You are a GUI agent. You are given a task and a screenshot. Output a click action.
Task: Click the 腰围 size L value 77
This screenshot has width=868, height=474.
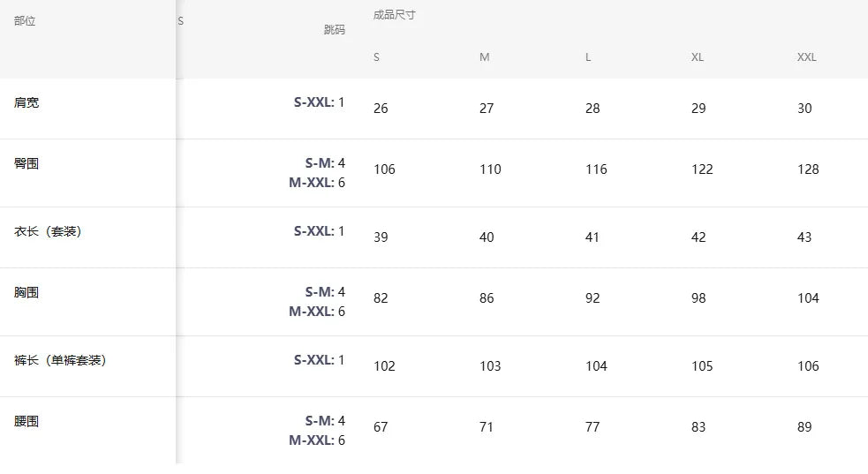(592, 427)
